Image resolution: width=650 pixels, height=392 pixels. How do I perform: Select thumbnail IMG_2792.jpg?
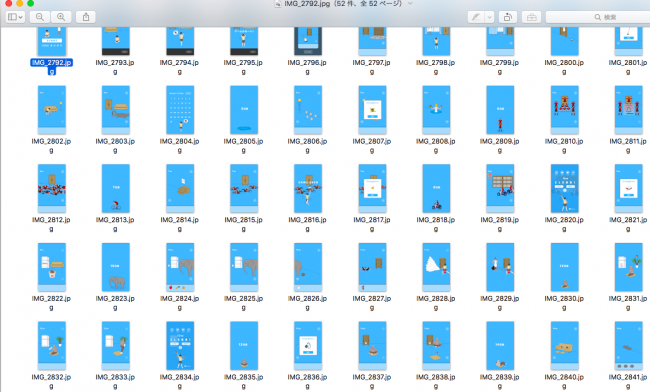point(52,41)
